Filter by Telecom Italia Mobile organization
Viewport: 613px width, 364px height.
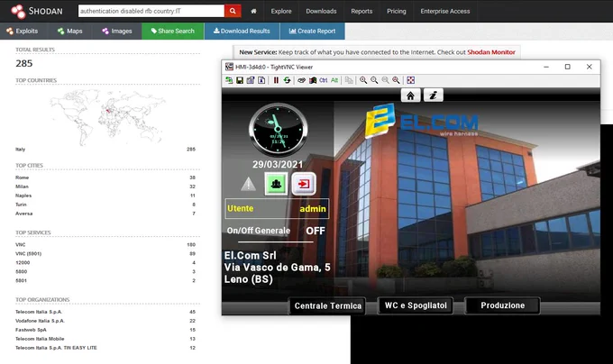pyautogui.click(x=40, y=339)
